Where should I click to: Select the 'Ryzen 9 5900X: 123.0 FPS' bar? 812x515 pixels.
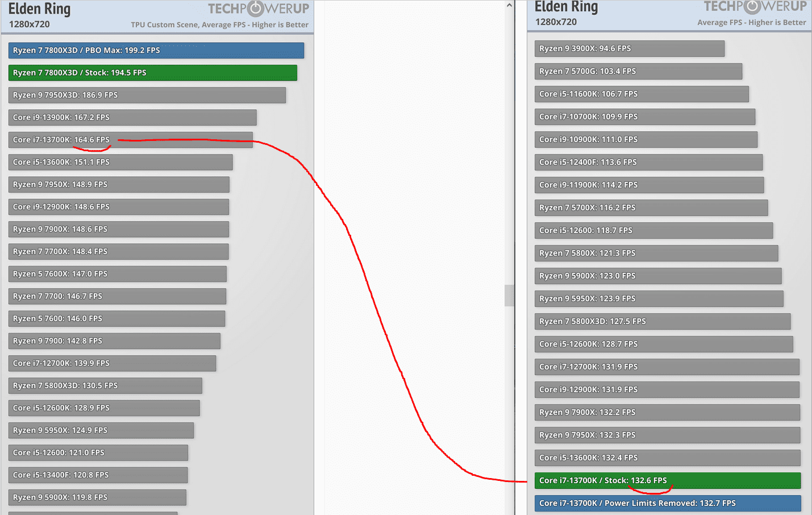click(658, 276)
